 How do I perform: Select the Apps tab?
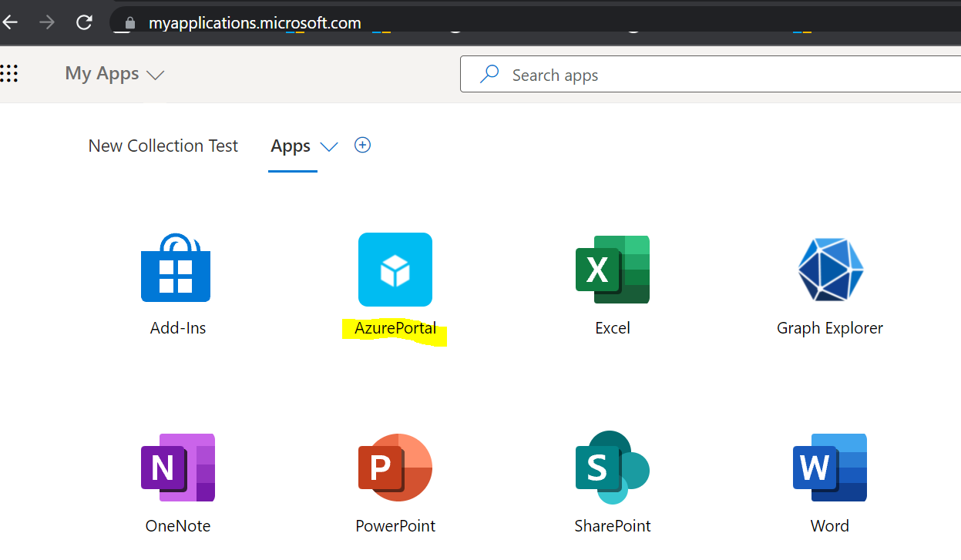pos(291,146)
